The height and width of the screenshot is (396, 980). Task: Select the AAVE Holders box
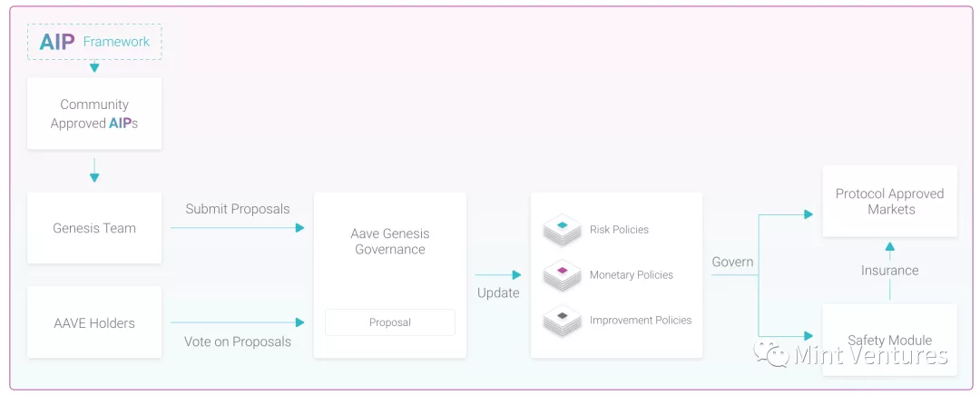pos(94,322)
